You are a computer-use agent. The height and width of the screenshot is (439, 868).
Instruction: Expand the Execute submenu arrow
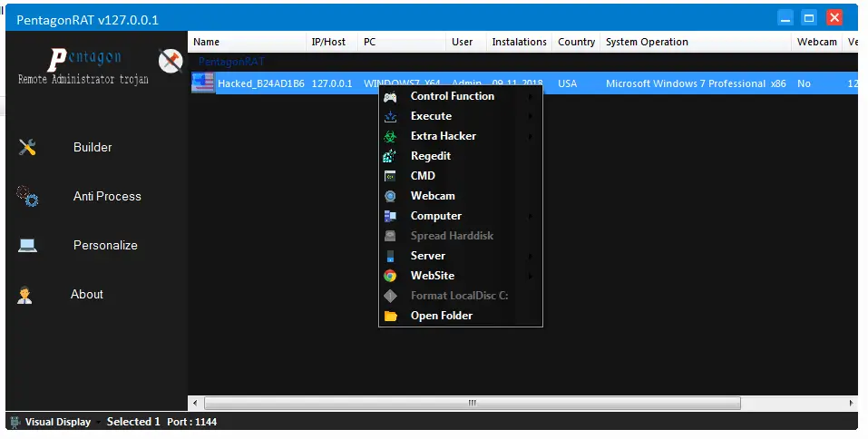point(531,116)
